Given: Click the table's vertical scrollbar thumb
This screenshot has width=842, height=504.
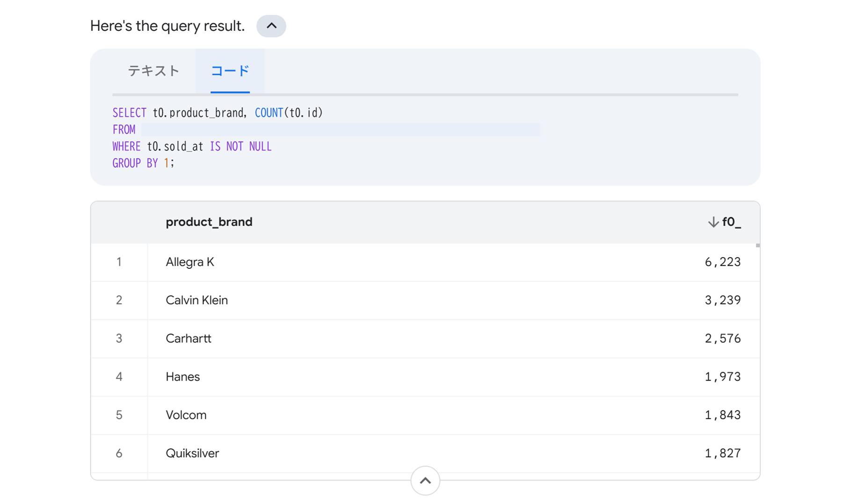Looking at the screenshot, I should click(x=758, y=245).
